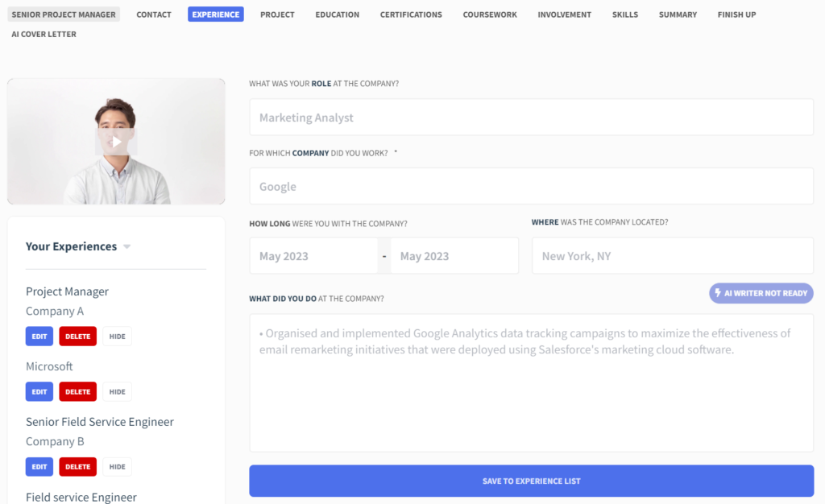
Task: Go to the Contact tab
Action: point(154,14)
